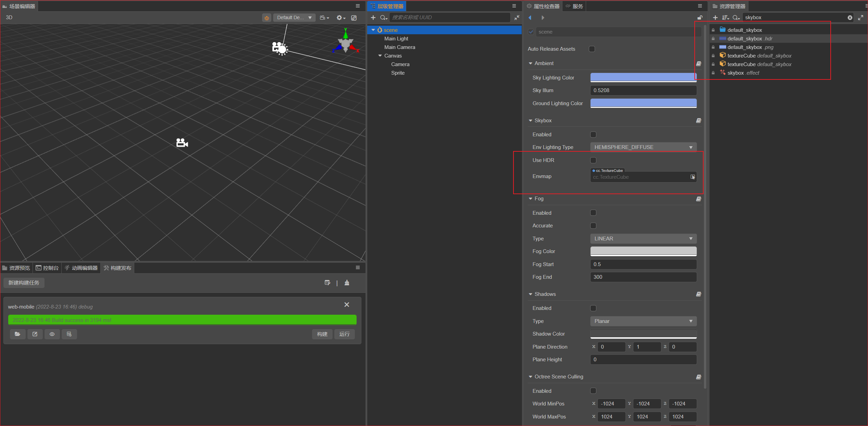Collapse all nodes in hierarchy panel
Screen dimensions: 868x426
click(517, 17)
